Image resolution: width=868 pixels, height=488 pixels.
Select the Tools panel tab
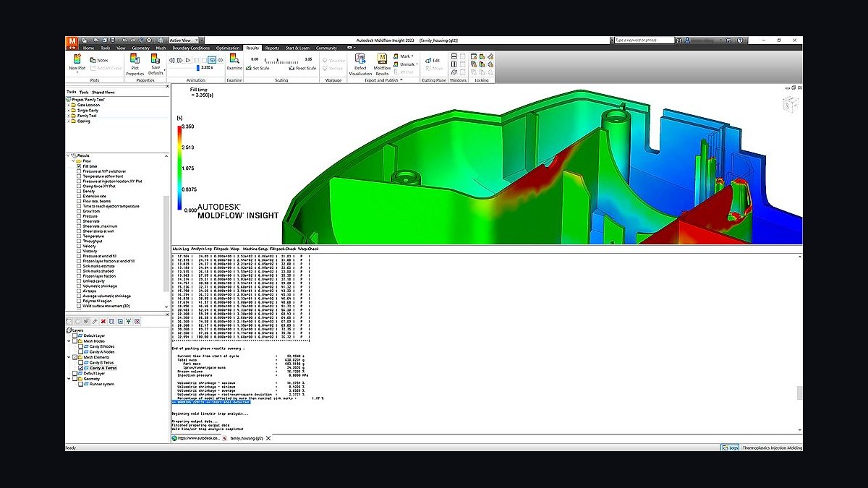pos(84,93)
